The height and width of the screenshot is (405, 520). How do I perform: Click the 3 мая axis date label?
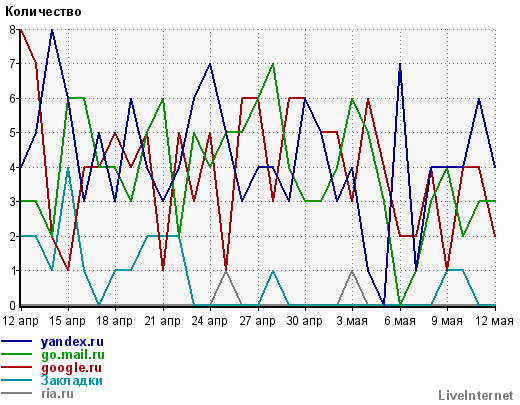(352, 321)
